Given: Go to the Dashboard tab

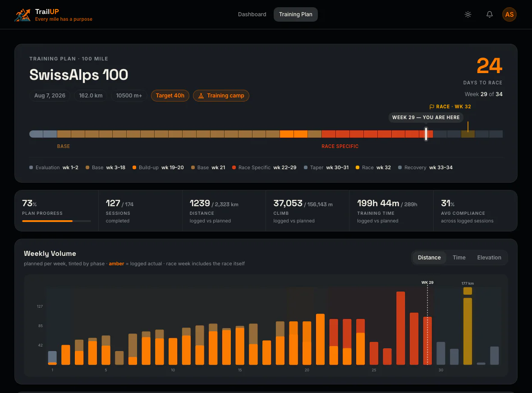Looking at the screenshot, I should click(x=252, y=14).
